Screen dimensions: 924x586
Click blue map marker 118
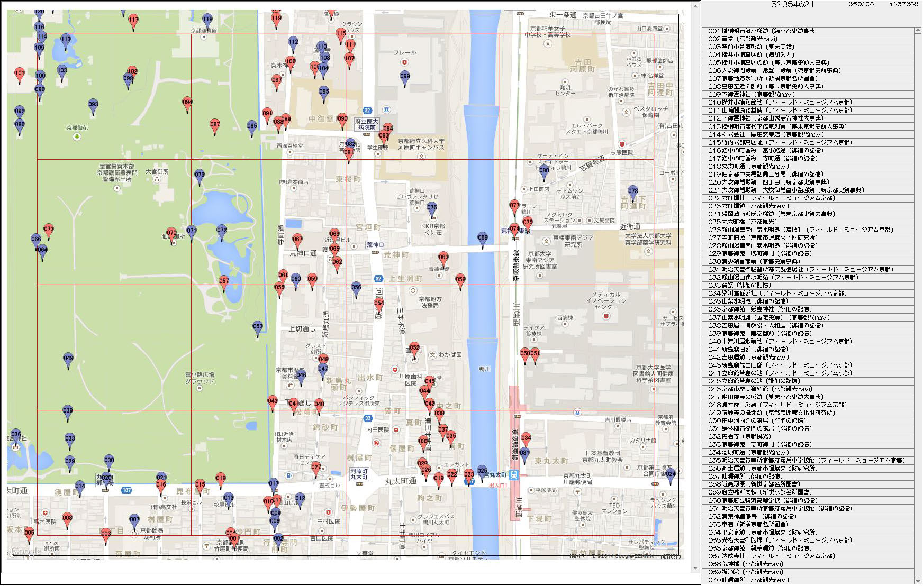207,22
